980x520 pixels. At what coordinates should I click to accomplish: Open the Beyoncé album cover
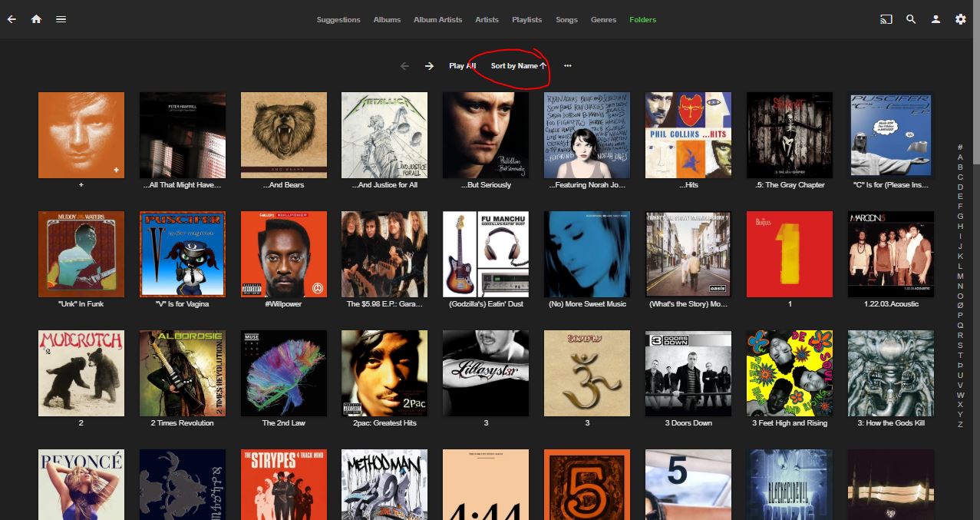[x=81, y=485]
